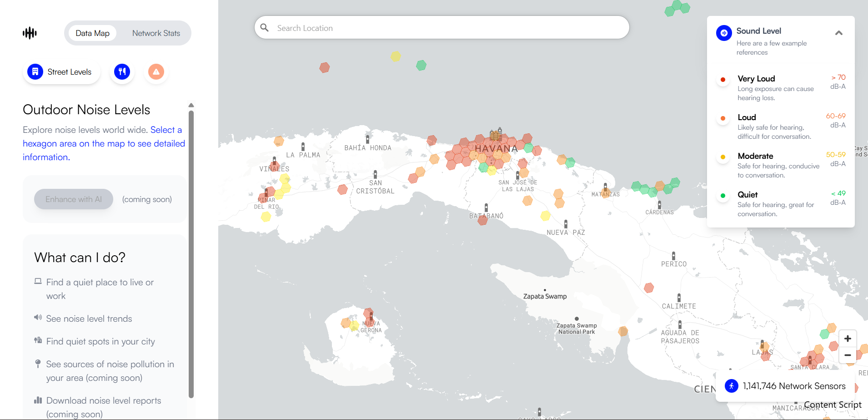Select the Street Levels filter
The height and width of the screenshot is (420, 868).
tap(61, 72)
